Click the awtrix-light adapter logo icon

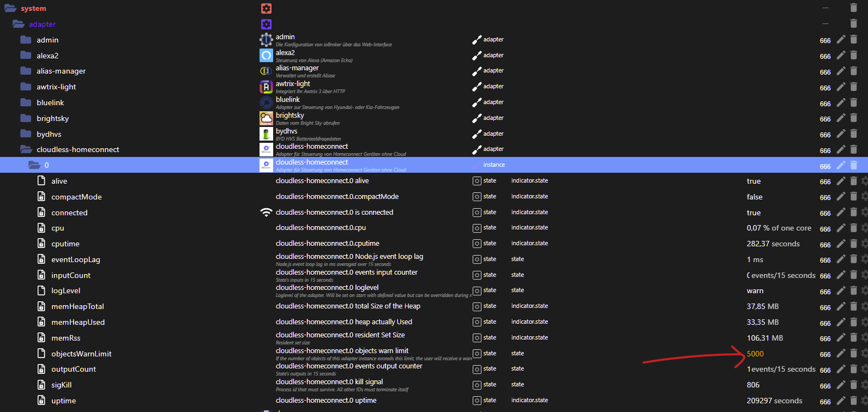(266, 87)
